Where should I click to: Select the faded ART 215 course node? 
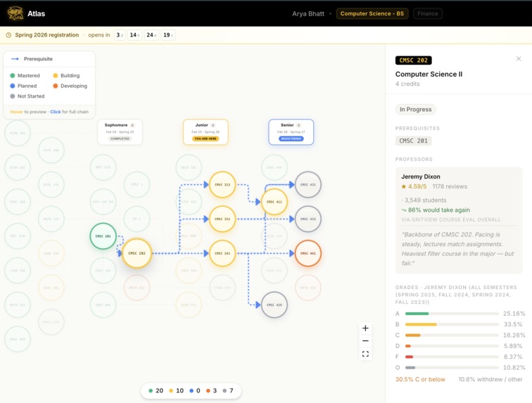pos(103,167)
